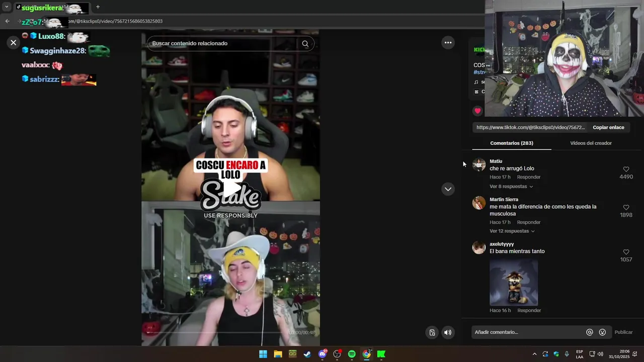Switch to 'Vídeos del creador' tab
Viewport: 644px width, 362px height.
click(591, 143)
